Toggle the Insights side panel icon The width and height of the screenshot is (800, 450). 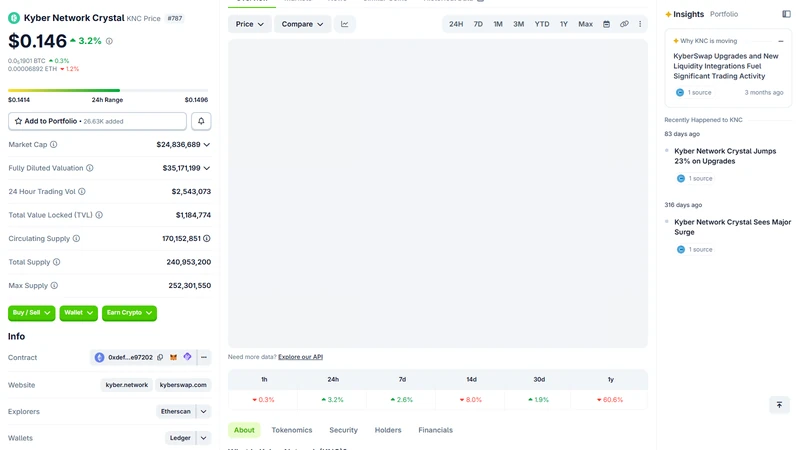786,14
